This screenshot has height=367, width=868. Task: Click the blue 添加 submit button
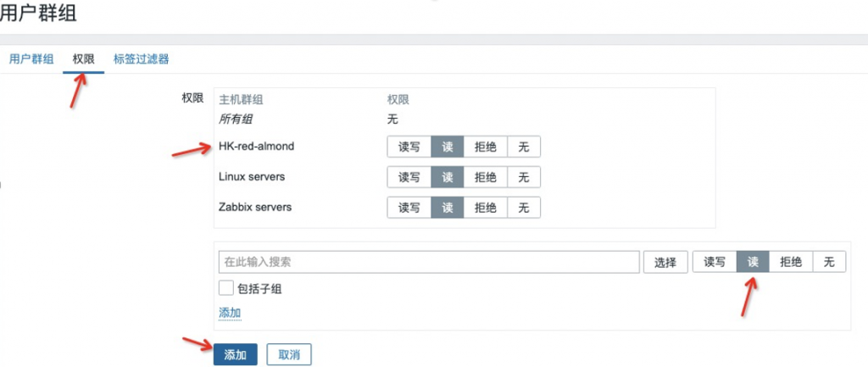pyautogui.click(x=236, y=355)
